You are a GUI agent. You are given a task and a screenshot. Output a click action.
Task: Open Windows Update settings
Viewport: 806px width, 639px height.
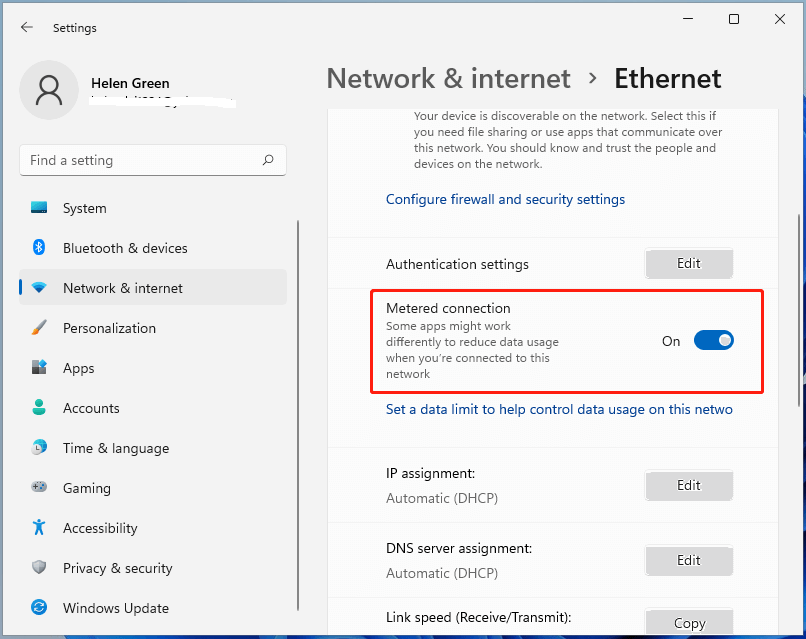[153, 608]
